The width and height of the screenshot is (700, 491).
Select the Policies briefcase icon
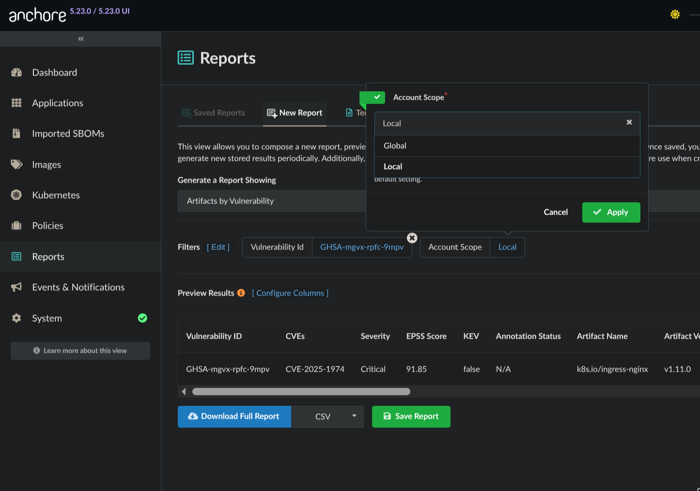pos(16,226)
